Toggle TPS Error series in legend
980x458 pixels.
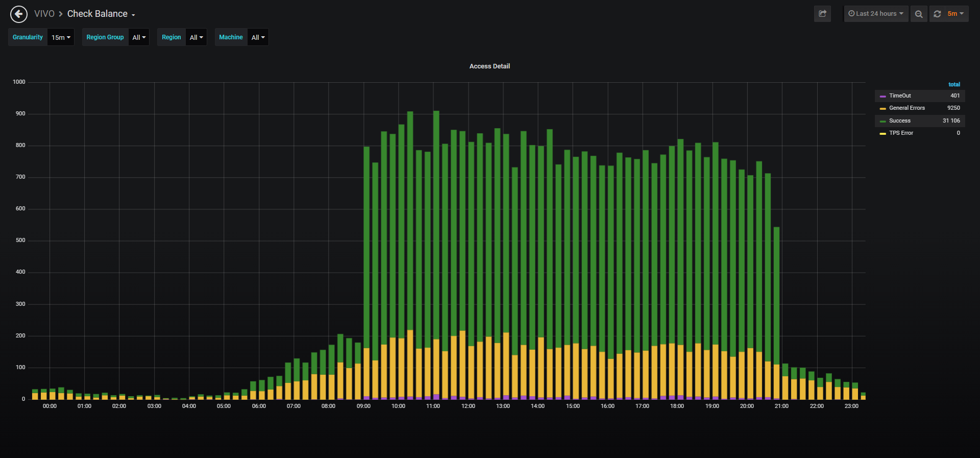point(901,133)
